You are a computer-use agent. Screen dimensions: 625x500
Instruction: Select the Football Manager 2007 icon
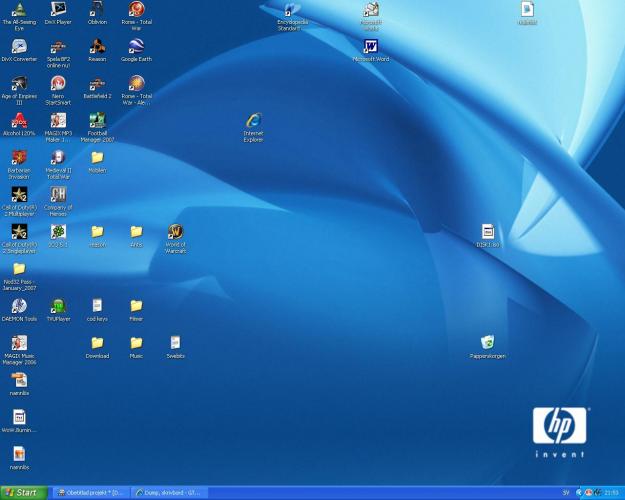pyautogui.click(x=97, y=122)
